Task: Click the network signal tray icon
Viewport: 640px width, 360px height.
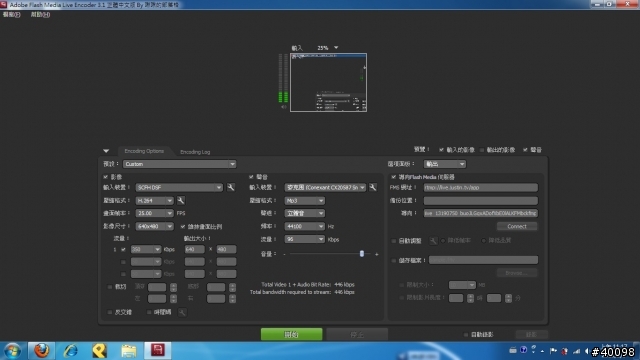Action: coord(576,351)
